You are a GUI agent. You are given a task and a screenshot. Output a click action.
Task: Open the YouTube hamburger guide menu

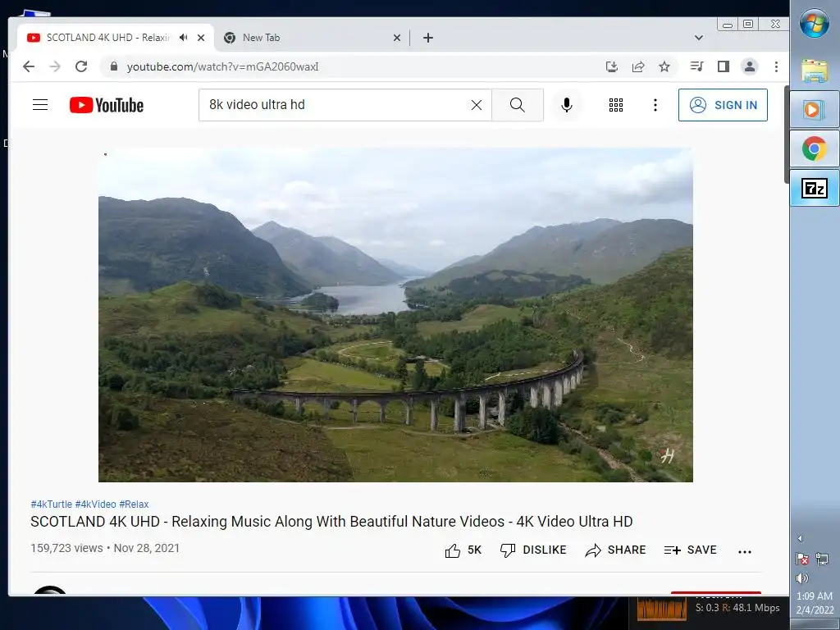coord(40,104)
